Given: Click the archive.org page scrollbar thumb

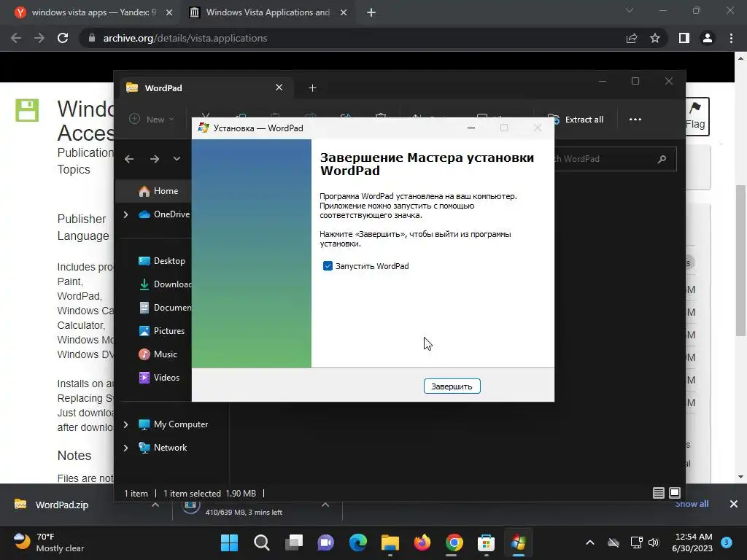Looking at the screenshot, I should (740, 260).
